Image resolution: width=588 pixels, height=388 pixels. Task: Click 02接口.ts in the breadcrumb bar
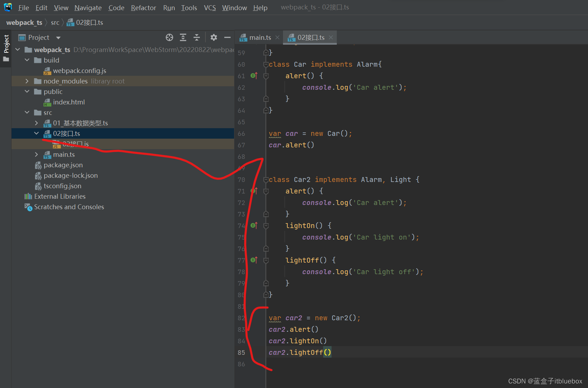85,23
